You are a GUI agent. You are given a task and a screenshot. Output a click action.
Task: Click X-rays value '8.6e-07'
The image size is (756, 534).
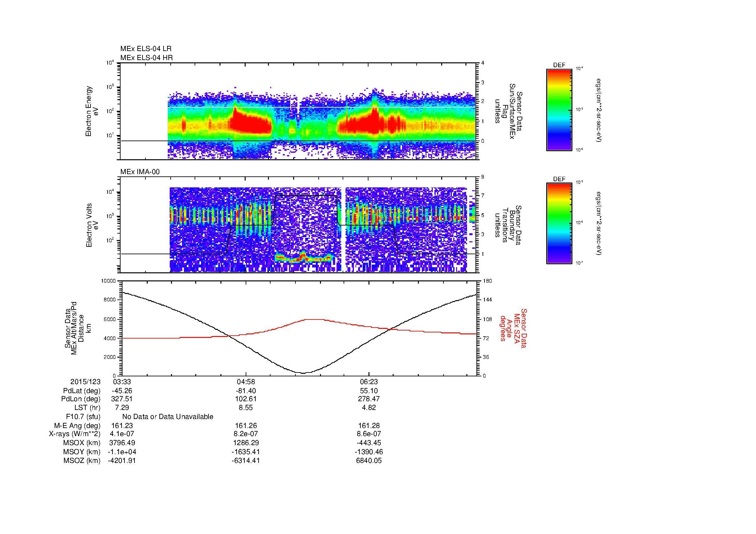(x=369, y=434)
